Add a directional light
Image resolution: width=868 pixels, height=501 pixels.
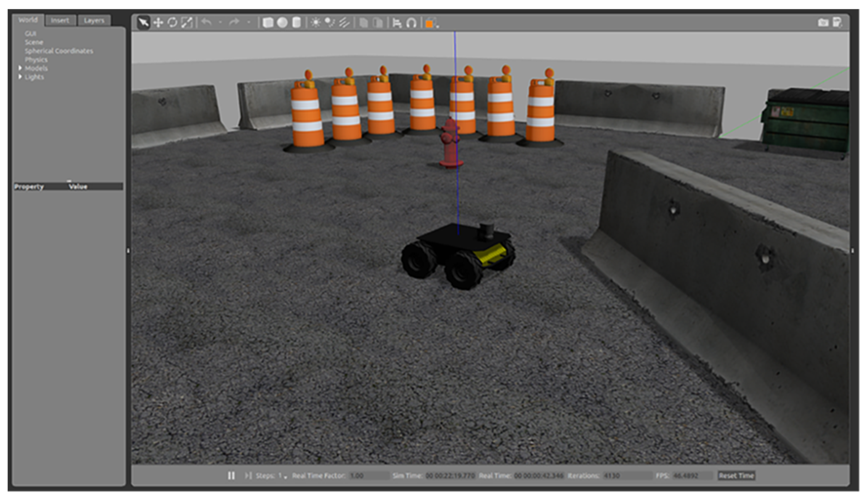click(344, 23)
